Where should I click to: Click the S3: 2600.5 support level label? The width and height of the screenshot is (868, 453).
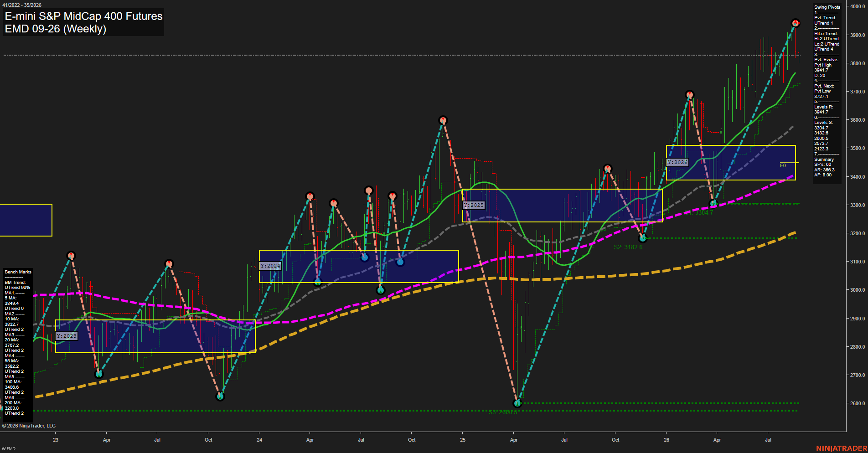503,412
